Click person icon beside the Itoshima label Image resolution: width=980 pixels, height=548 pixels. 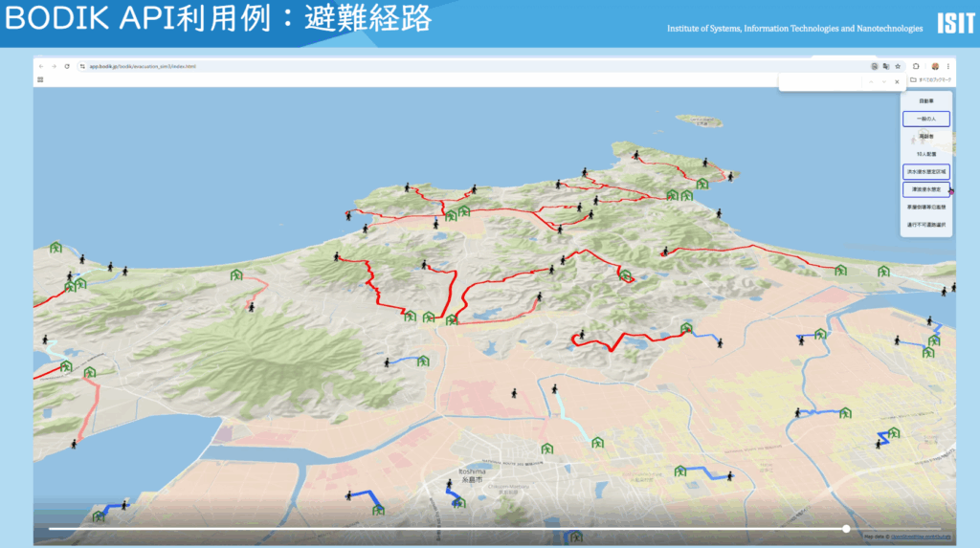click(x=450, y=484)
